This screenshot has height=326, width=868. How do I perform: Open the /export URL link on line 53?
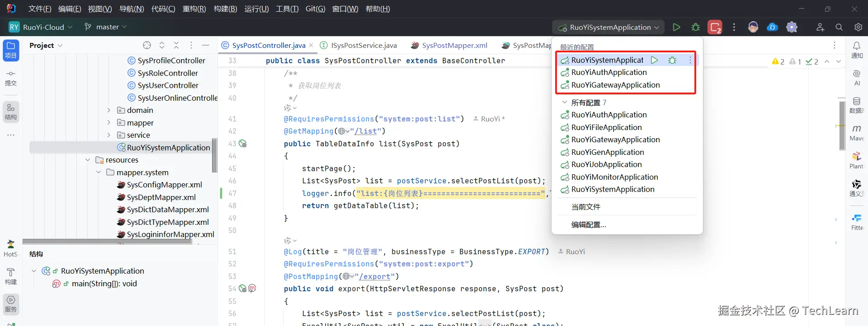(x=375, y=276)
